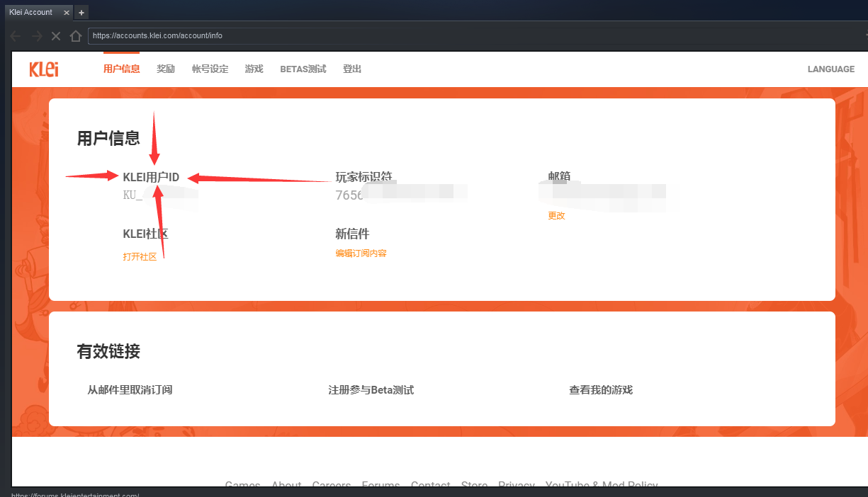Stop page loading with X icon
Viewport: 868px width, 497px height.
coord(56,35)
